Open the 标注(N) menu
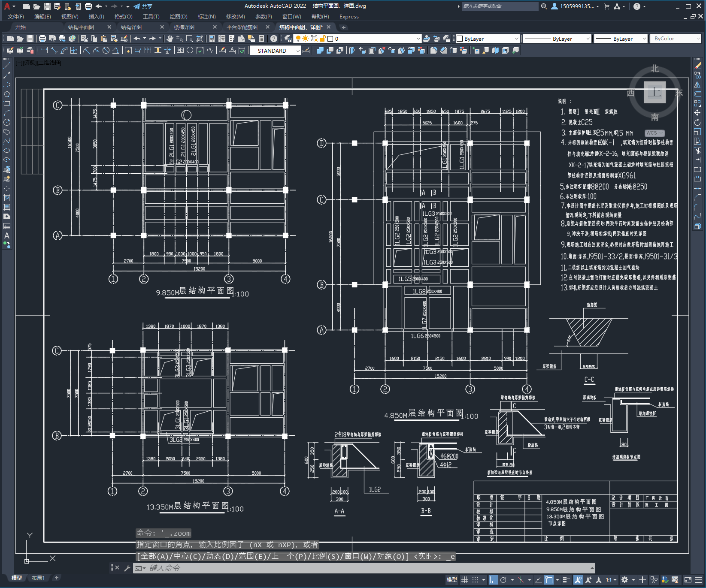Viewport: 706px width, 588px height. coord(207,17)
